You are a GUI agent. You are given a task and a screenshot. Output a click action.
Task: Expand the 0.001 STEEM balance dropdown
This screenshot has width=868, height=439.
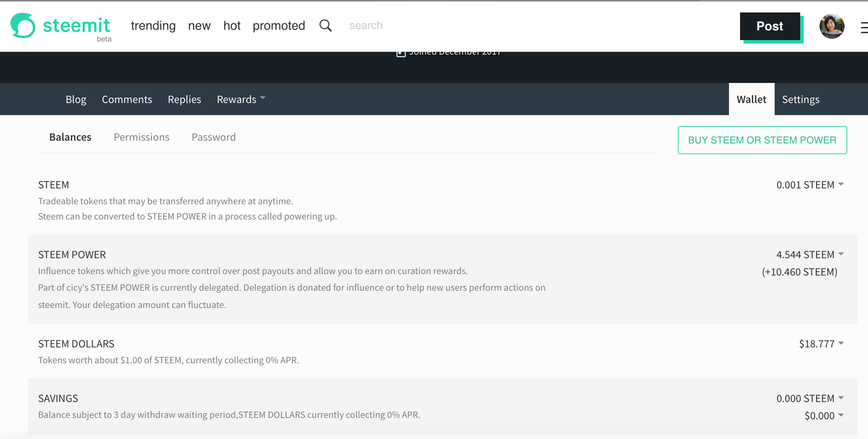coord(810,185)
